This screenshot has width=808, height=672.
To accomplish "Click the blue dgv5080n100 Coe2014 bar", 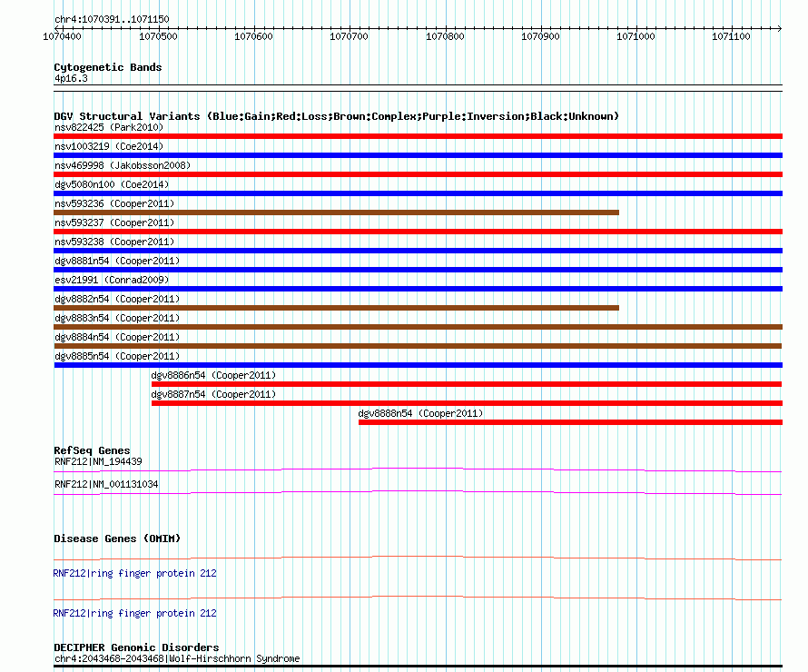I will point(418,193).
